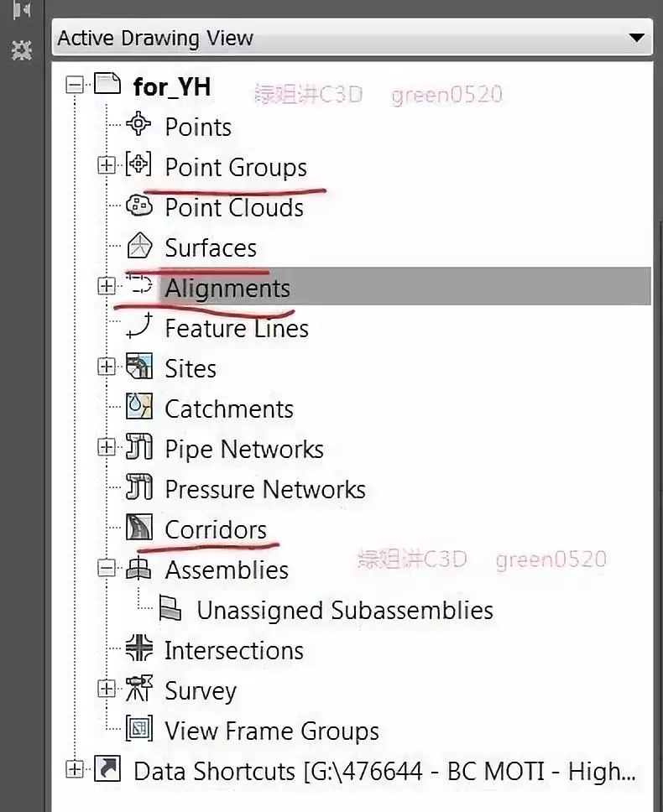
Task: Select the Surfaces triangle icon
Action: coord(139,246)
